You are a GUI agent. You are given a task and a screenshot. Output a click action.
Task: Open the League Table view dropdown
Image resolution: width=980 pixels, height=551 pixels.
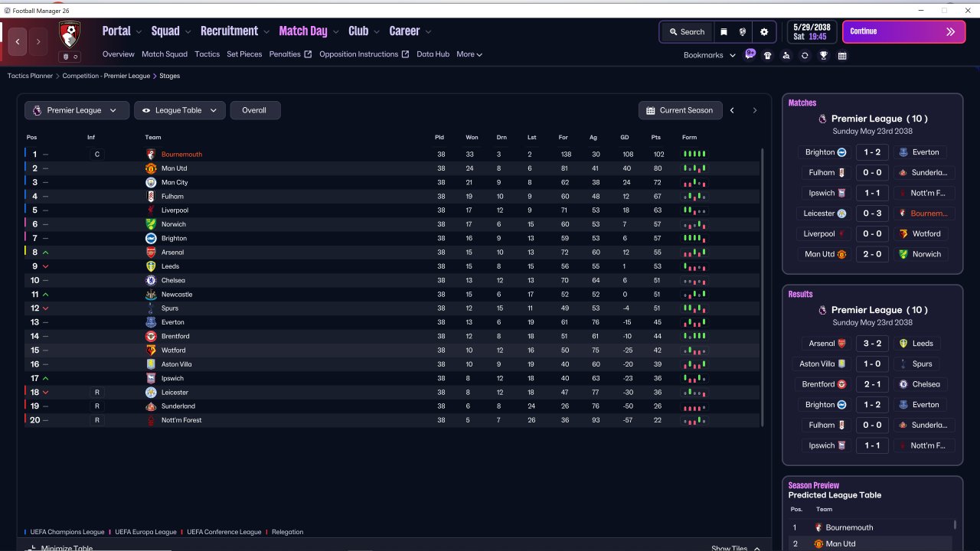(x=180, y=110)
